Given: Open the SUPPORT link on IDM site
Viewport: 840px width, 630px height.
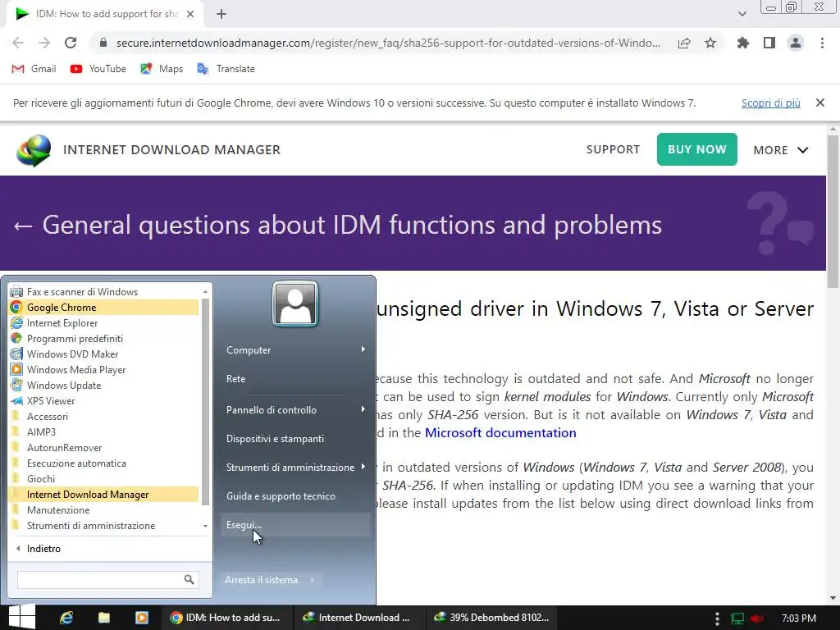Looking at the screenshot, I should pyautogui.click(x=613, y=149).
